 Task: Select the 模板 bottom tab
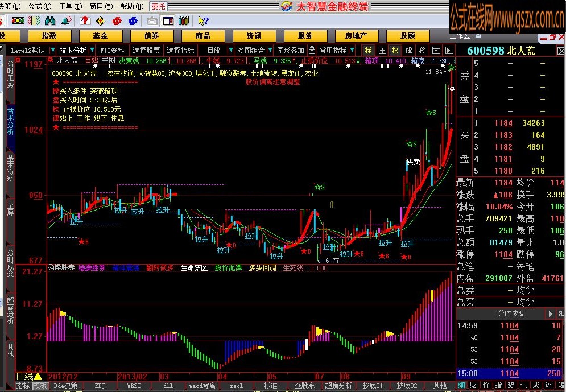pyautogui.click(x=40, y=386)
